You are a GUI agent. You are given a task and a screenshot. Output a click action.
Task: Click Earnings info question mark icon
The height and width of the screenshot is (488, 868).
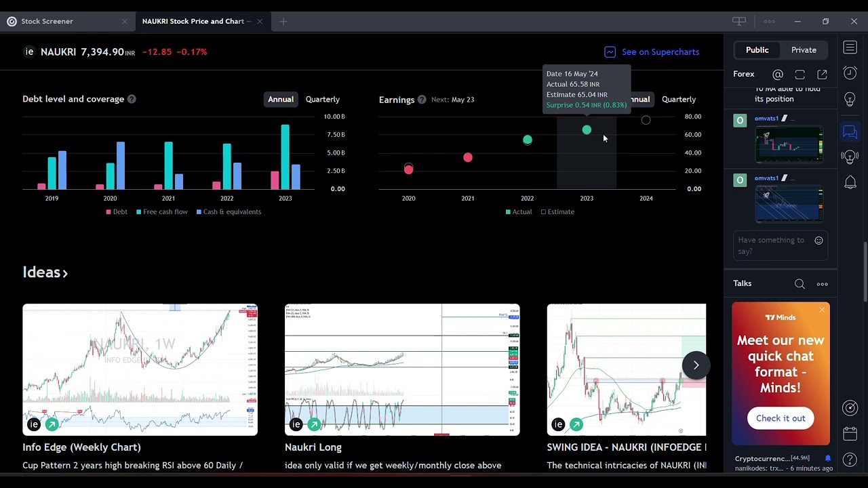pyautogui.click(x=422, y=100)
